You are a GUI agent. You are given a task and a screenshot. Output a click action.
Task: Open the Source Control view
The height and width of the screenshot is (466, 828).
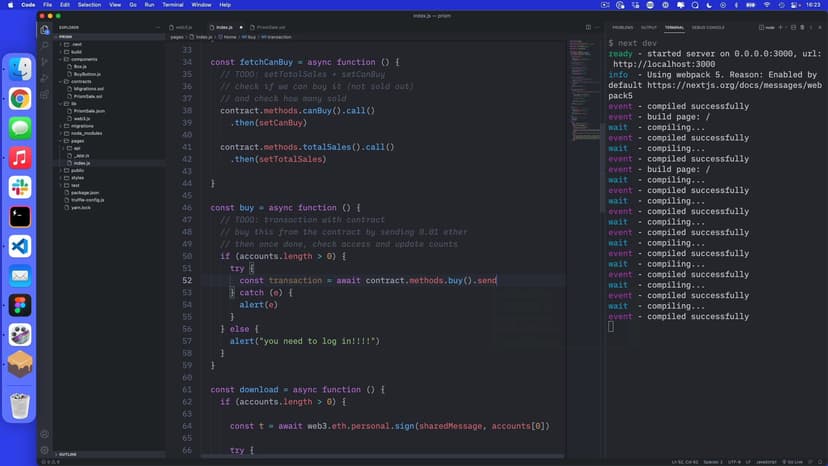45,62
